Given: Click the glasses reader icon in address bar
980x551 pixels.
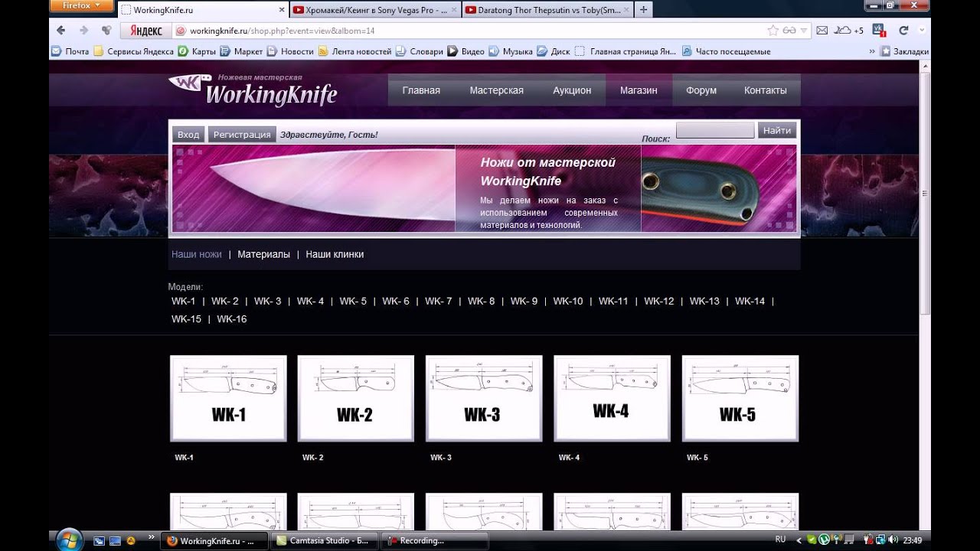Looking at the screenshot, I should click(x=789, y=31).
